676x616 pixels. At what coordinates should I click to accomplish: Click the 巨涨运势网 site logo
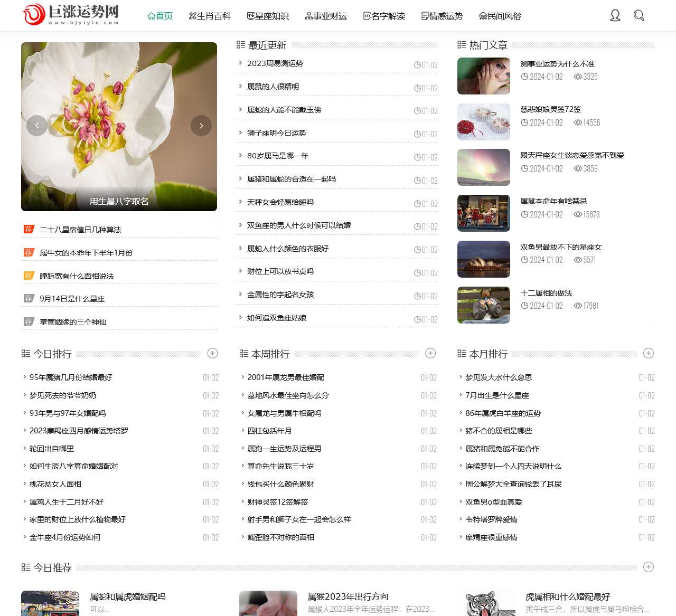[70, 15]
